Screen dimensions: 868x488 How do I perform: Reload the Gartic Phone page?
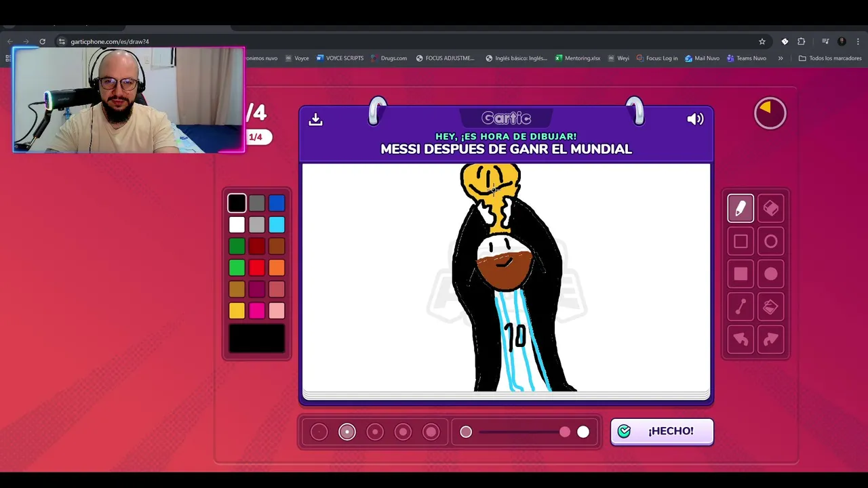(42, 41)
